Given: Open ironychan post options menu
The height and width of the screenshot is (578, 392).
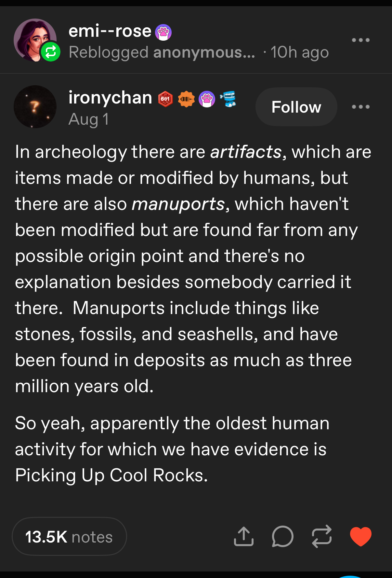Looking at the screenshot, I should point(360,107).
